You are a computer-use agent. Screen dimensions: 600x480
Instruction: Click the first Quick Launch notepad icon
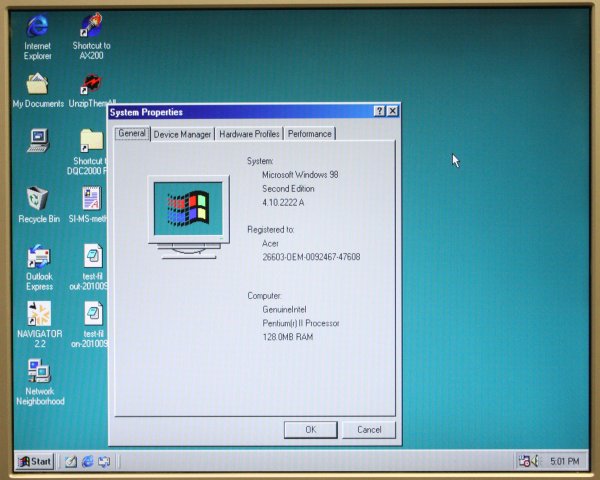tap(71, 462)
